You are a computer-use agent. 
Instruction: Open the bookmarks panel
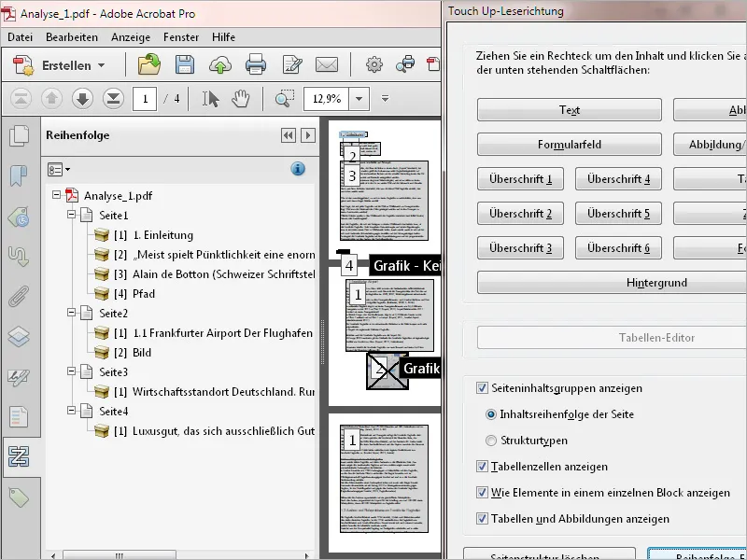click(x=19, y=175)
